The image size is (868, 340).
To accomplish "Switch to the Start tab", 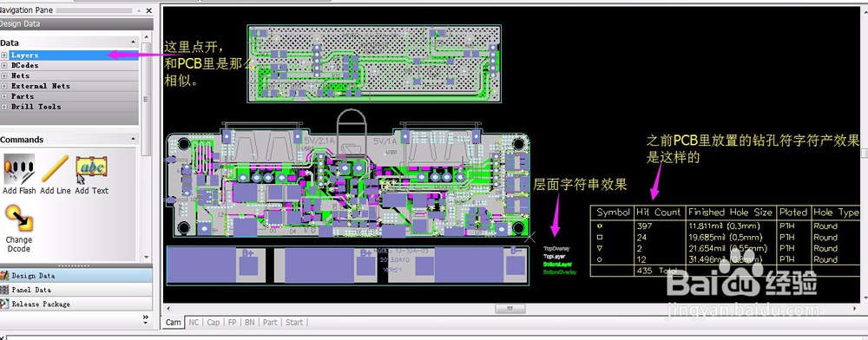I will pos(294,322).
